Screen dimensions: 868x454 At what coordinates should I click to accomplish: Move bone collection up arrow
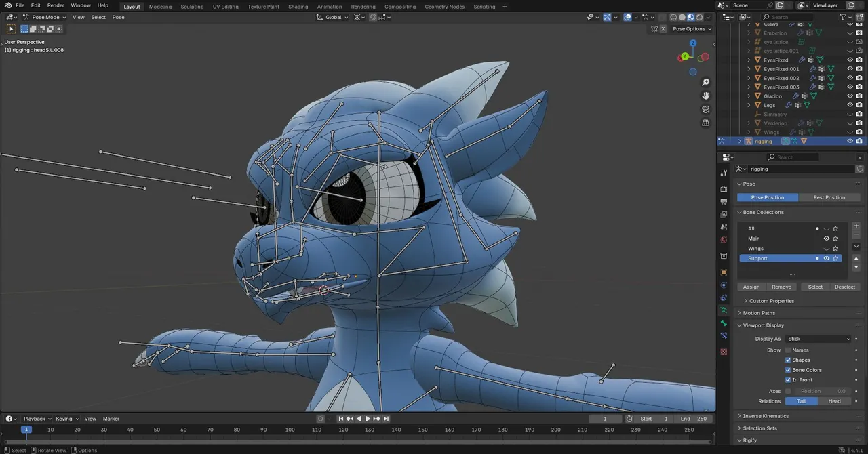coord(856,258)
